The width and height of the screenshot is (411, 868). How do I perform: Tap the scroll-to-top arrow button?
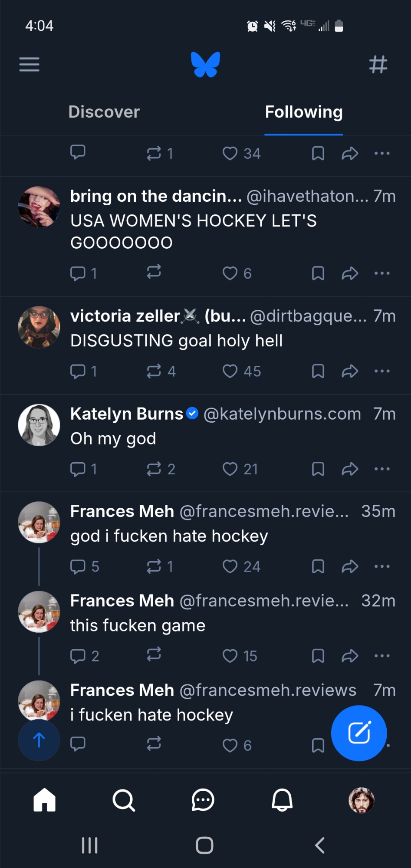(x=39, y=740)
